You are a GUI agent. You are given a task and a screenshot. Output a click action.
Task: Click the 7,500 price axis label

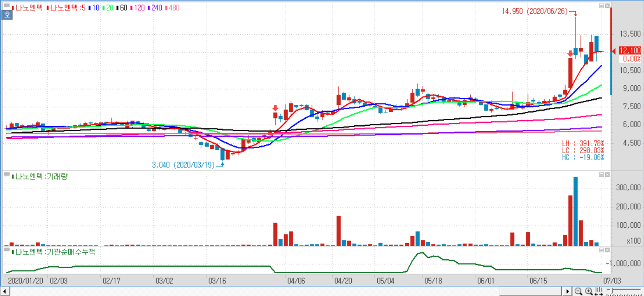tap(631, 106)
